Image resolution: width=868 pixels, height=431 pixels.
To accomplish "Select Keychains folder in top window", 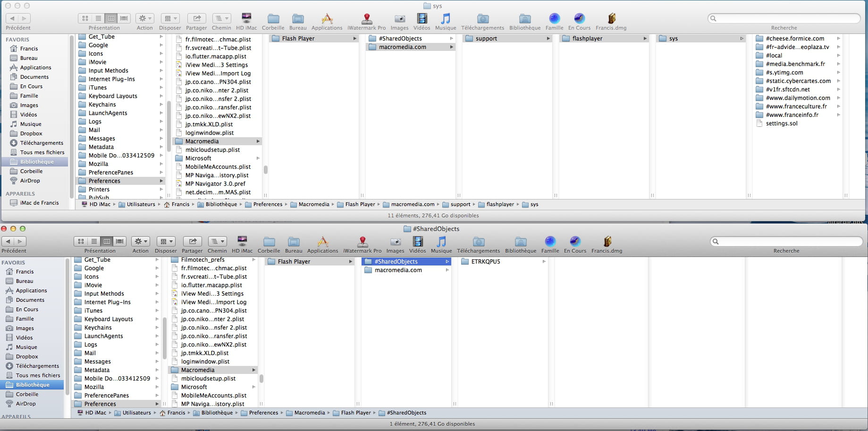I will (102, 105).
